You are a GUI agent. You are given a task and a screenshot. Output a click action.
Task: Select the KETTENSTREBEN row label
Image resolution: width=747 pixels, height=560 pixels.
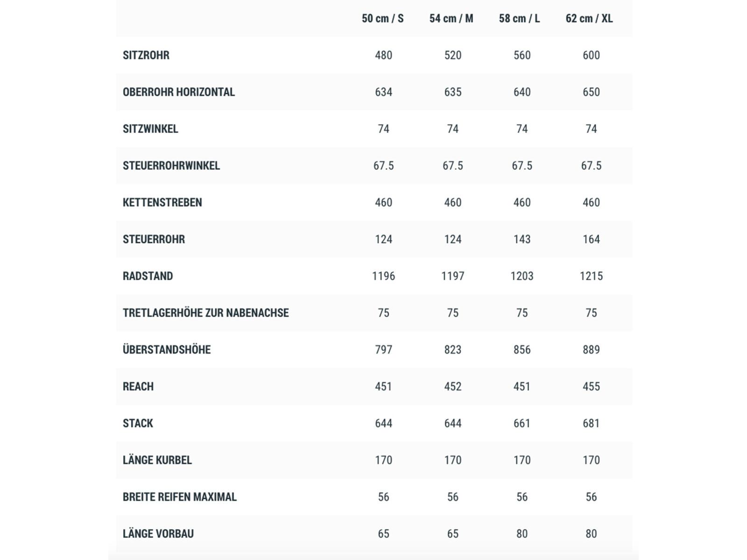coord(162,203)
